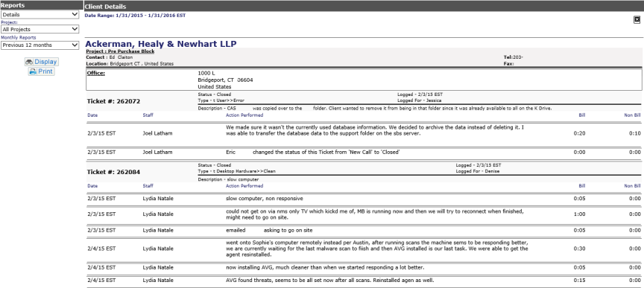Click the 0:30 bill value
The image size is (644, 288).
(x=579, y=249)
